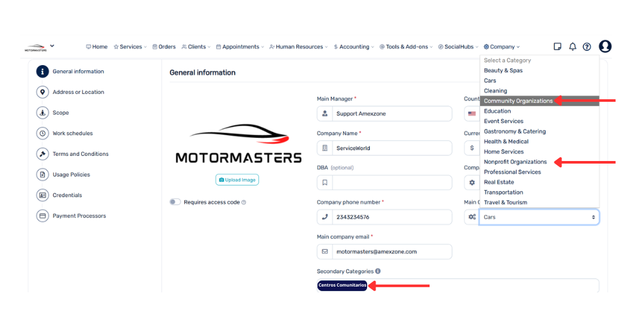
Task: Choose Travel & Tourism category
Action: (x=539, y=202)
